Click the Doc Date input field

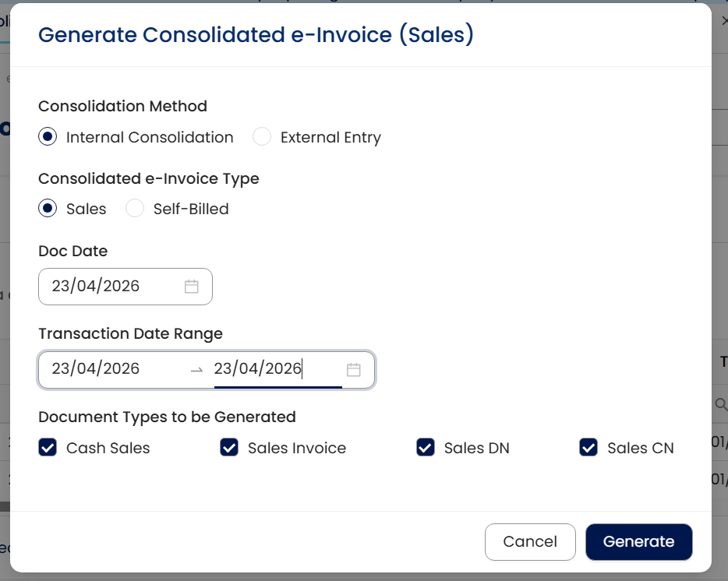[109, 287]
